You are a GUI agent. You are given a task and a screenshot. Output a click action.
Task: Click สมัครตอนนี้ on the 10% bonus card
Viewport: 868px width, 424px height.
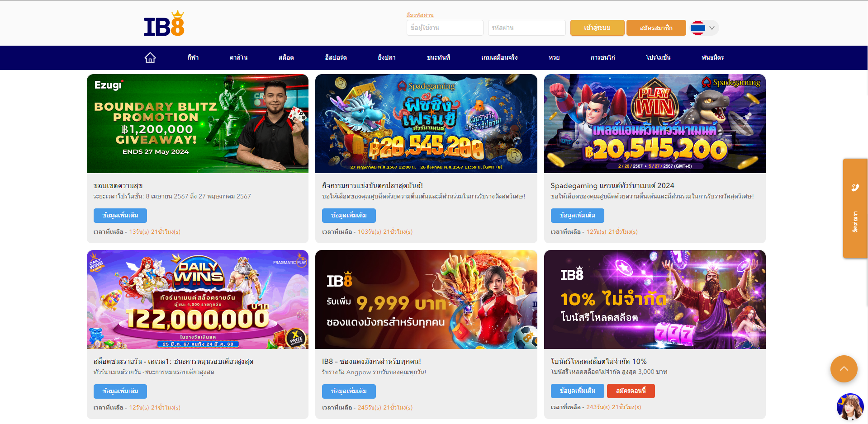point(631,391)
